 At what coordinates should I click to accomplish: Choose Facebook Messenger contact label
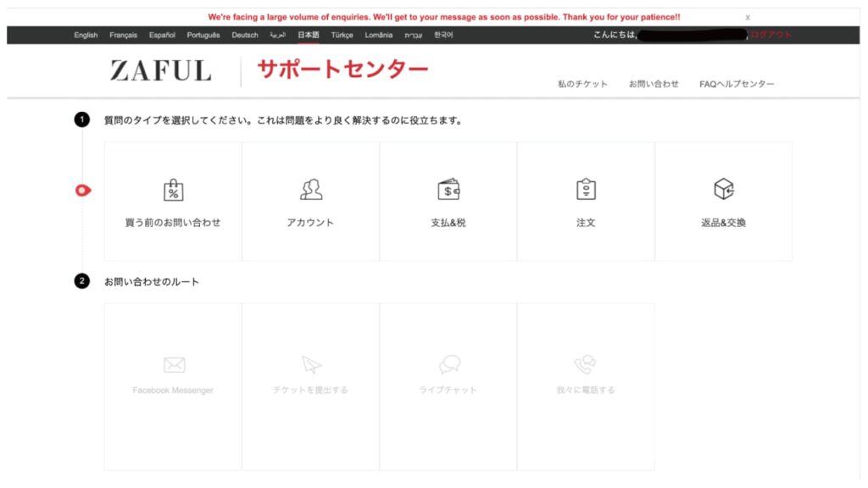pyautogui.click(x=173, y=390)
